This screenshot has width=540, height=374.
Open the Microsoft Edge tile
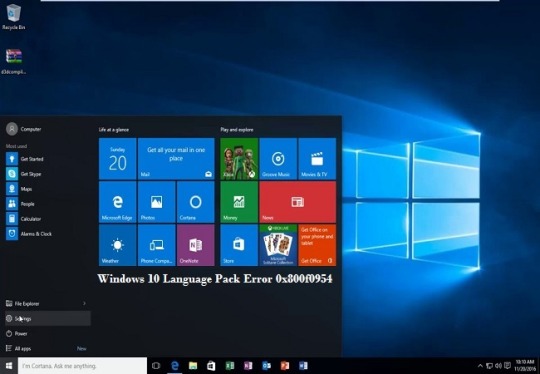click(x=117, y=202)
